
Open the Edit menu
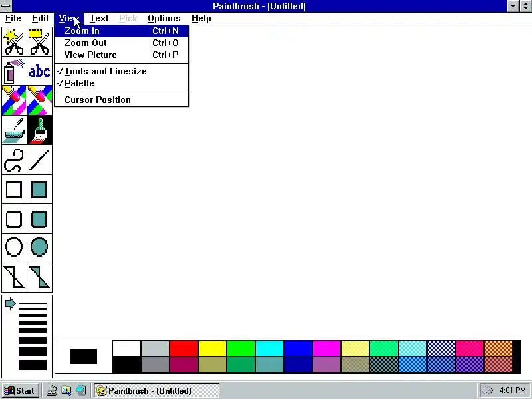40,19
